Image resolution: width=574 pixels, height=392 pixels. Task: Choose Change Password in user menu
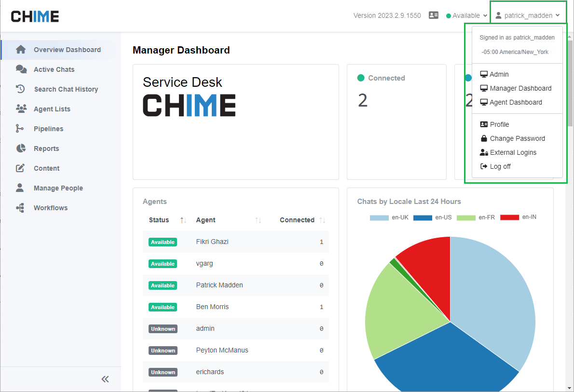[x=517, y=138]
